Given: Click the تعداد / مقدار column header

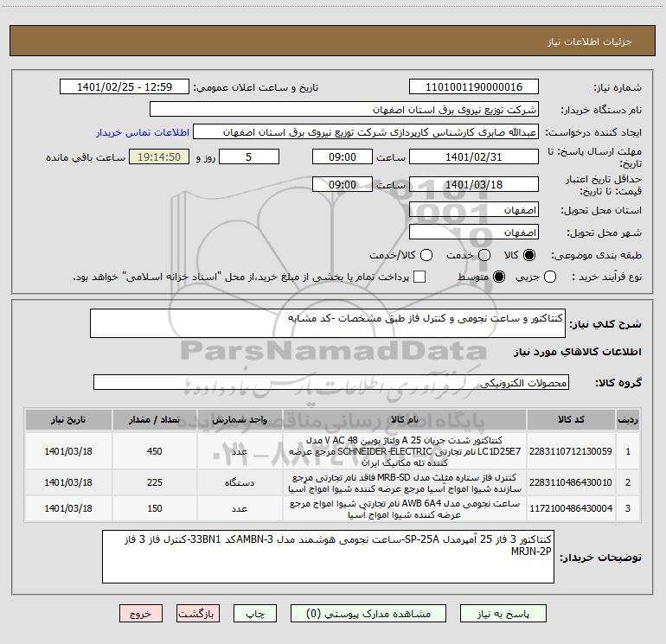Looking at the screenshot, I should tap(154, 419).
